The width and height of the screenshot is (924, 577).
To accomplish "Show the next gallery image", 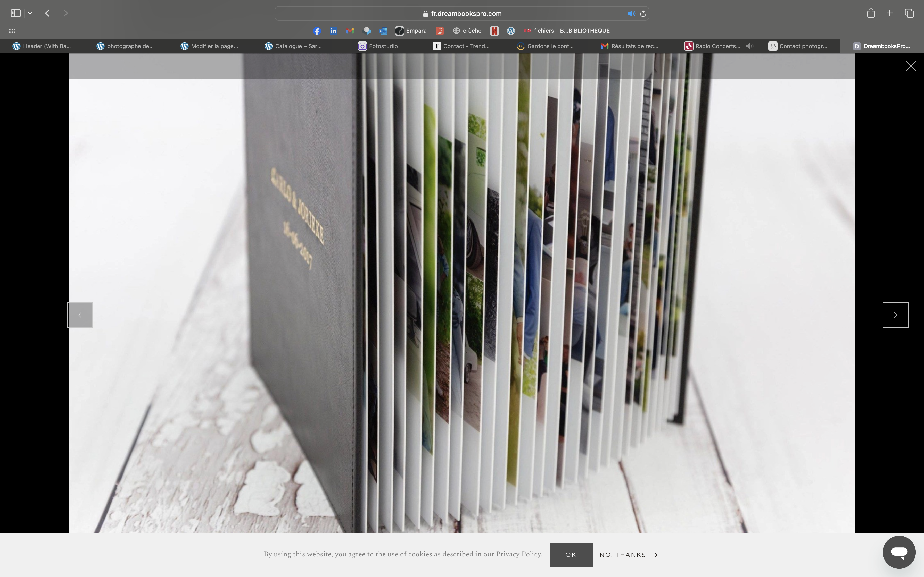I will click(895, 315).
